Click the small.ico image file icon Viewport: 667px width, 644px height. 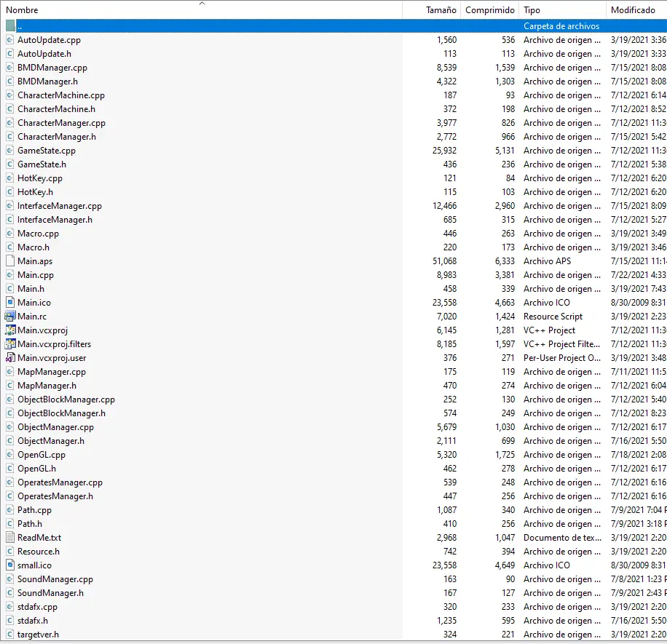point(10,565)
